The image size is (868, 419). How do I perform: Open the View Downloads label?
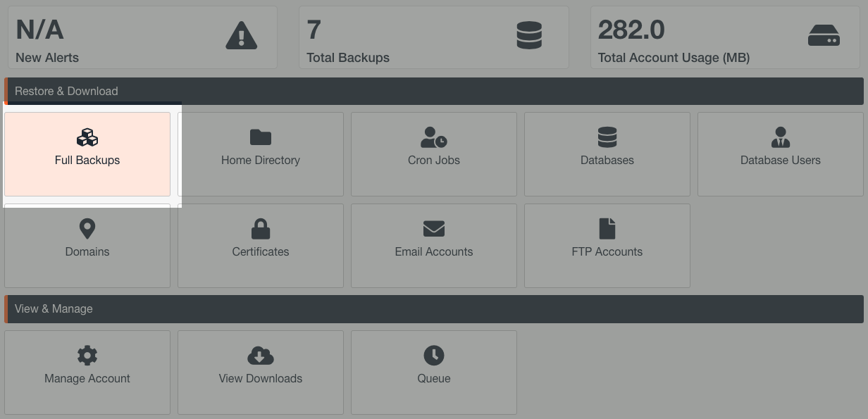point(261,378)
